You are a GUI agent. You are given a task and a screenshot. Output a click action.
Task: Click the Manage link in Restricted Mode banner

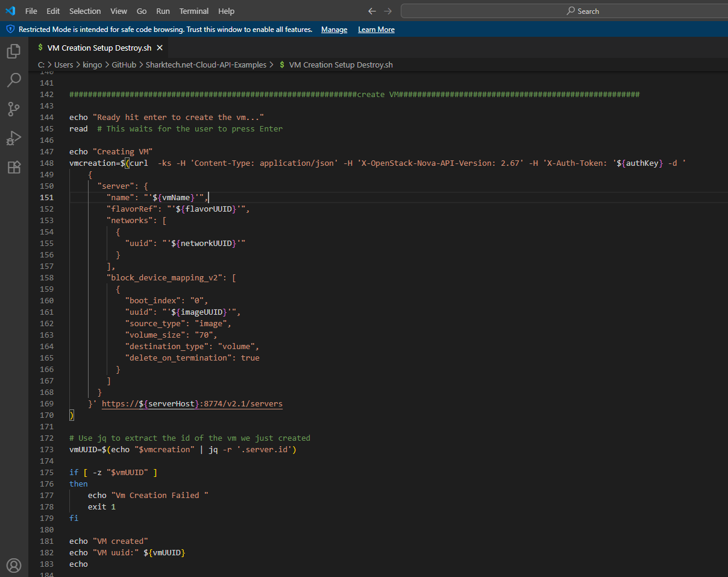(x=334, y=29)
